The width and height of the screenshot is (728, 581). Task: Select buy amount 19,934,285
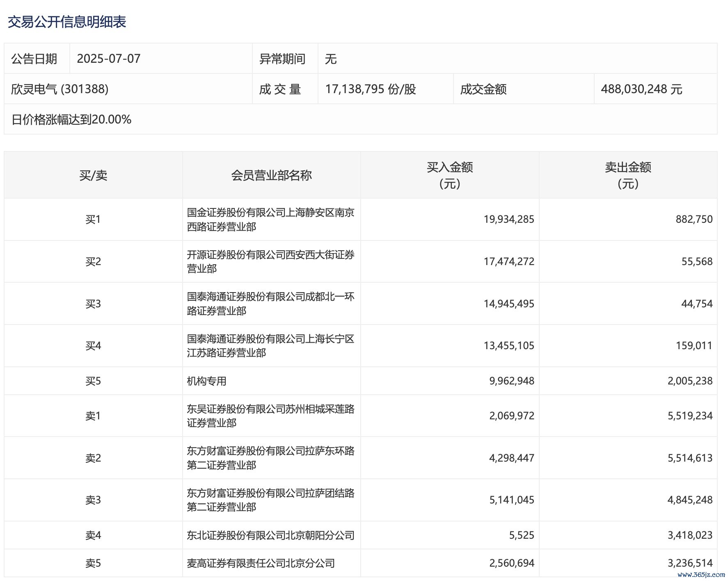click(509, 220)
